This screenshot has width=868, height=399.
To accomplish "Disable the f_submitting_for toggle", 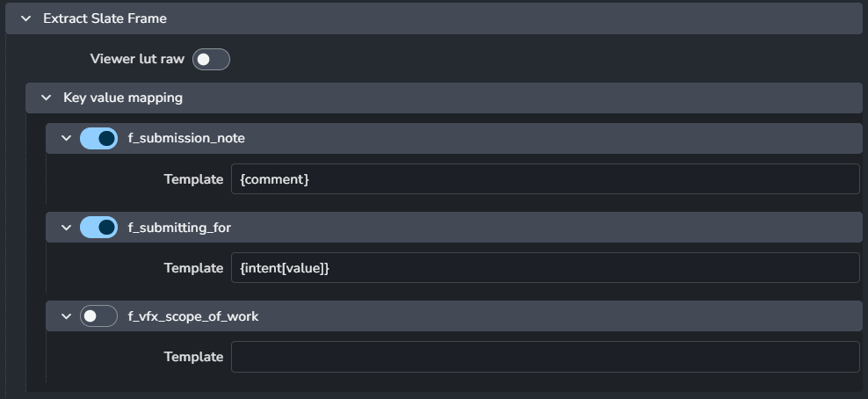I will click(x=98, y=228).
